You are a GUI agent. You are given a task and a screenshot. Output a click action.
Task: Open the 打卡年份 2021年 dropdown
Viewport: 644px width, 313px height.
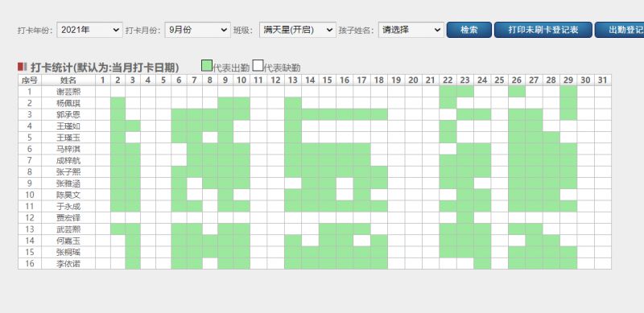(x=89, y=30)
